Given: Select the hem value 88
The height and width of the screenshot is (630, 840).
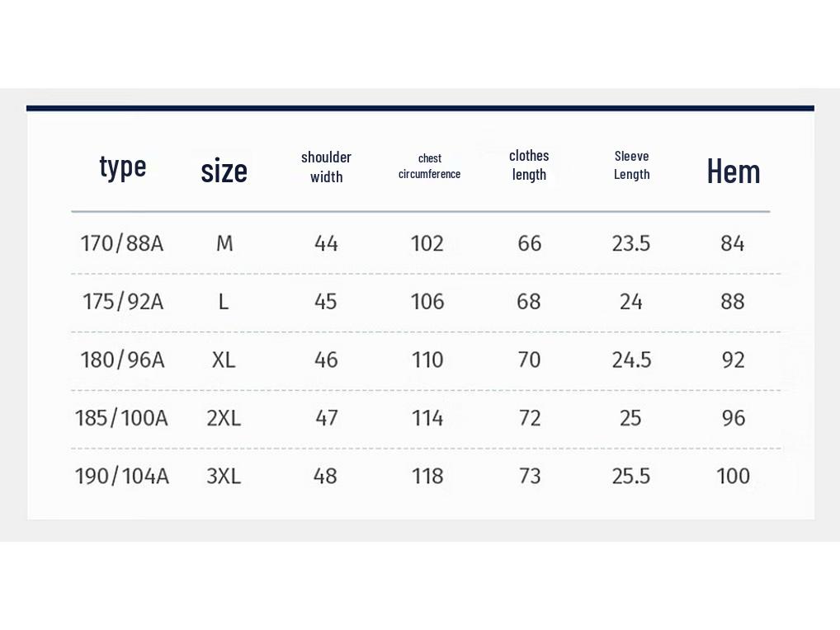Looking at the screenshot, I should coord(733,301).
